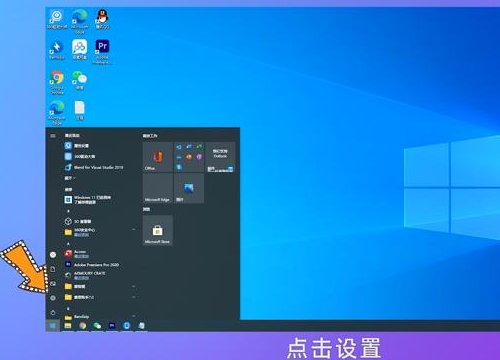Open the Documents icon in Start sidebar
The image size is (500, 360).
click(x=53, y=269)
